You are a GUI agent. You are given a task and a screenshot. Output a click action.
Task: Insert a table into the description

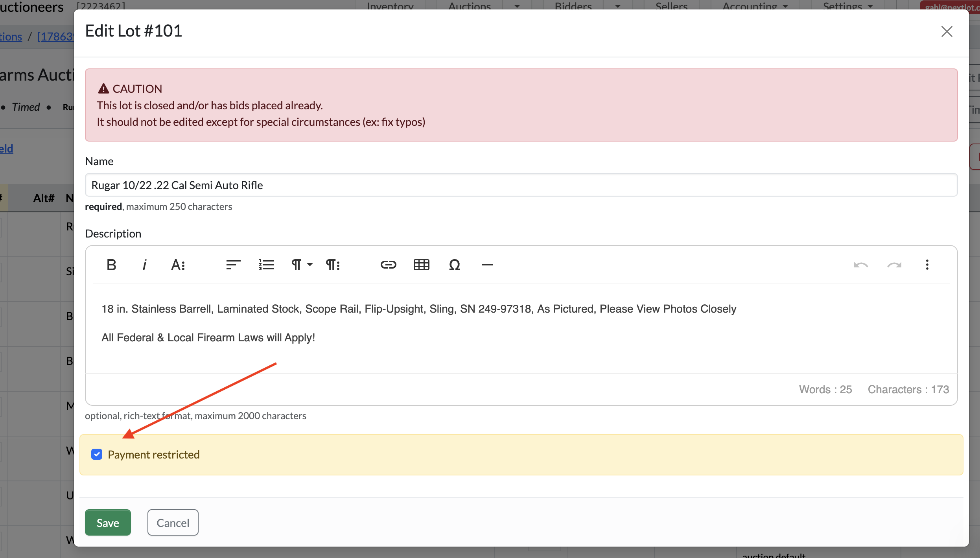point(421,265)
